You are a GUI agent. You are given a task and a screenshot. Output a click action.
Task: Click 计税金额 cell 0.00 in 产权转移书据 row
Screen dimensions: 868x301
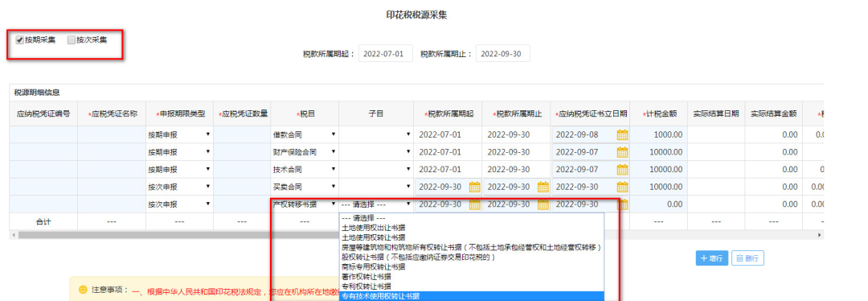658,204
